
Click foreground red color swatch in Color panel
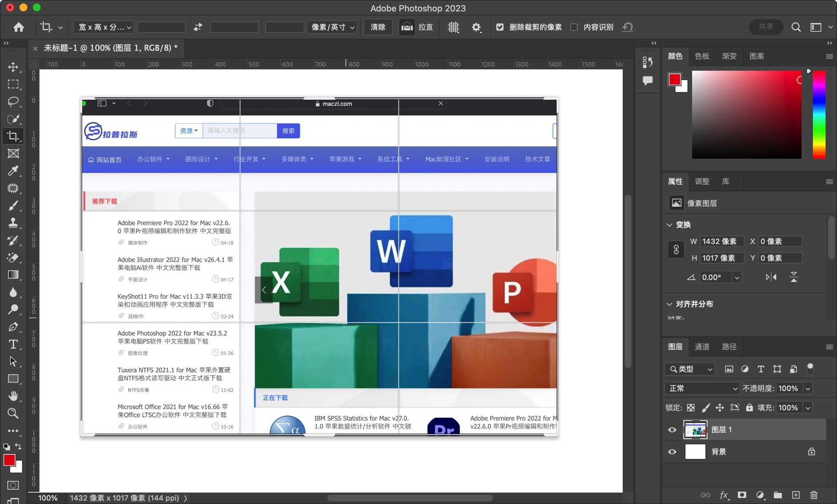coord(674,79)
